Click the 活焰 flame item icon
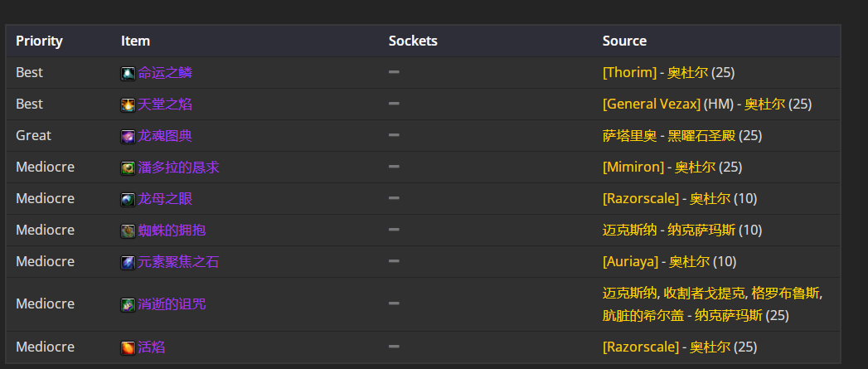Image resolution: width=868 pixels, height=369 pixels. (x=128, y=348)
